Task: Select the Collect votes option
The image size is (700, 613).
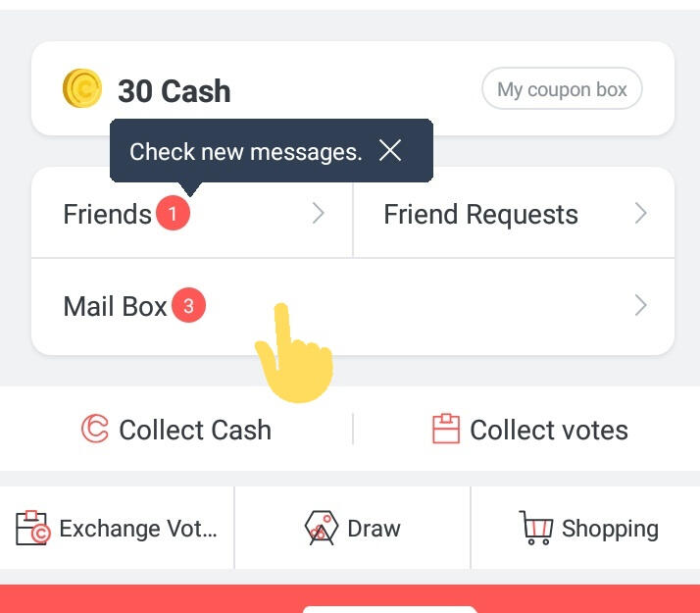Action: pyautogui.click(x=530, y=429)
